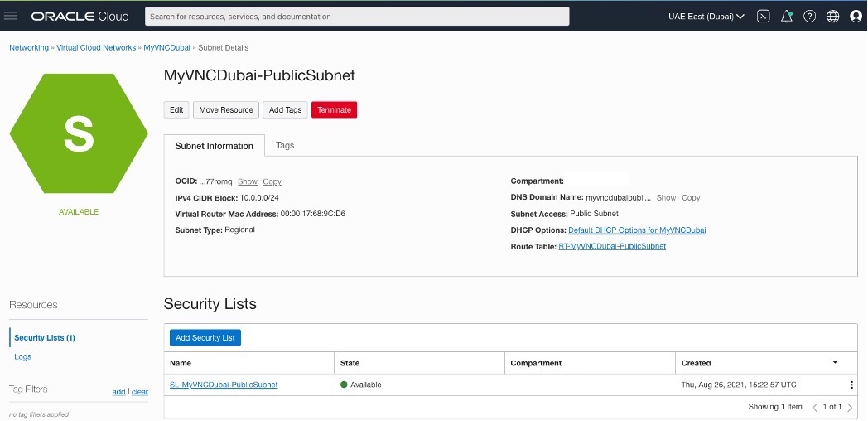This screenshot has width=868, height=421.
Task: Open Default DHCP Options for MyVNCDubai link
Action: pyautogui.click(x=637, y=230)
